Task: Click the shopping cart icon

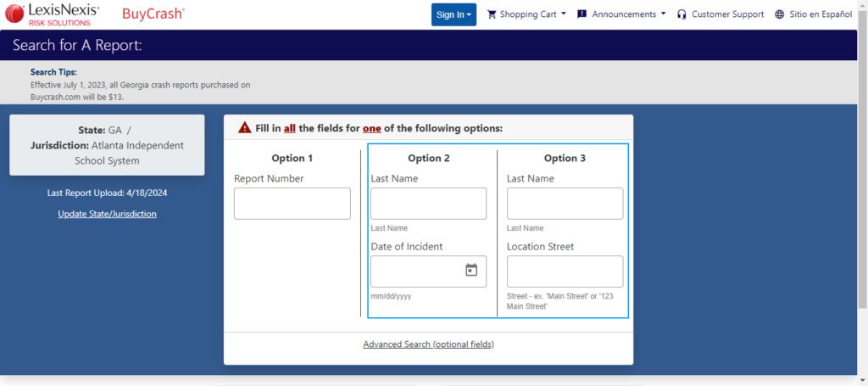Action: [492, 14]
